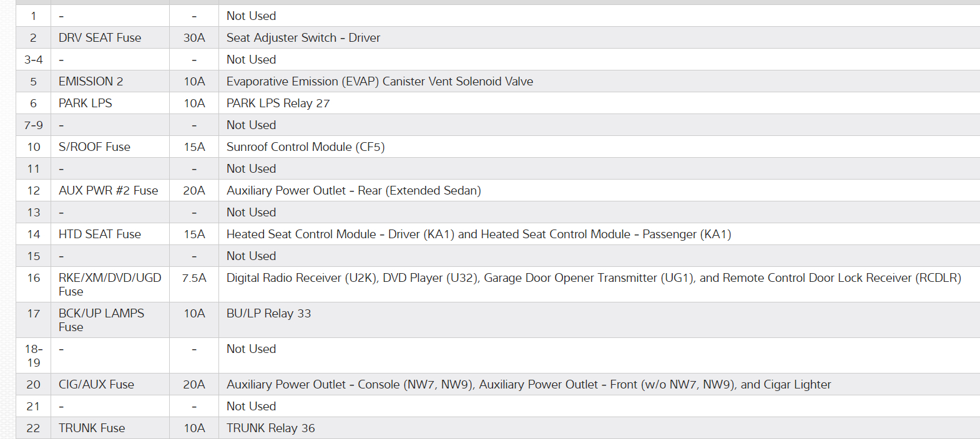Image resolution: width=980 pixels, height=439 pixels.
Task: Select the TRUNK Relay 36 description
Action: pyautogui.click(x=270, y=428)
